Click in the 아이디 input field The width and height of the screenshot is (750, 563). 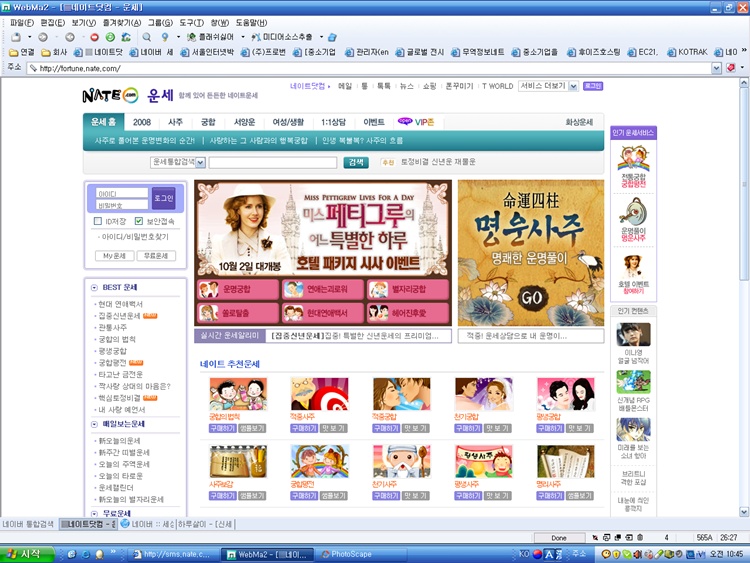(122, 193)
